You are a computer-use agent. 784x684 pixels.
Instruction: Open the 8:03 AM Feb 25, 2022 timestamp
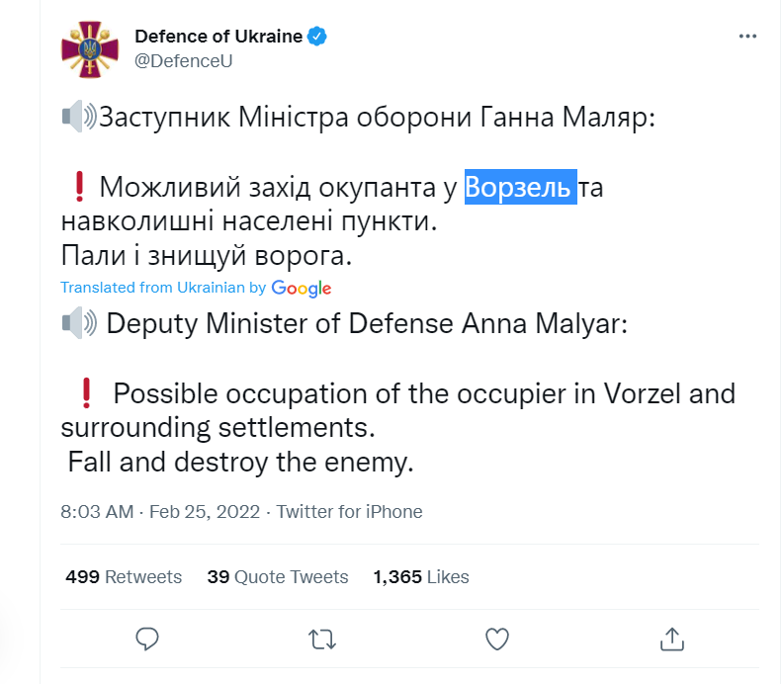tap(160, 512)
